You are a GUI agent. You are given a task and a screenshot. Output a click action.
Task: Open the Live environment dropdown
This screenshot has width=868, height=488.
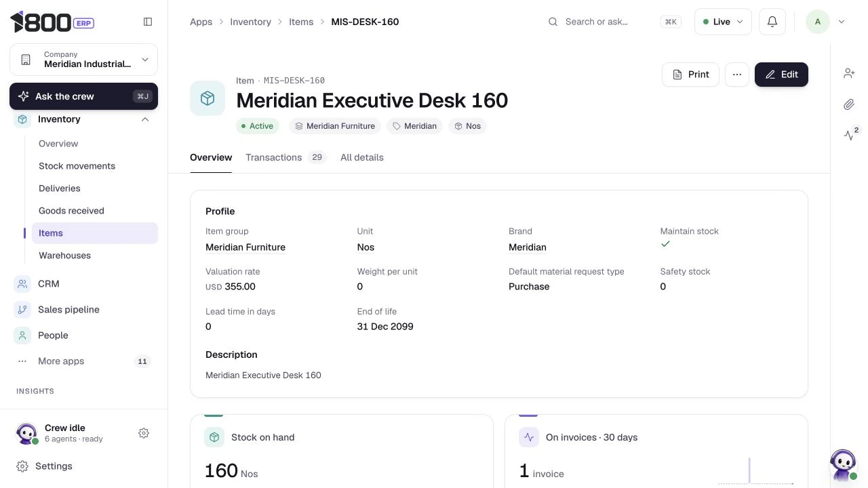(723, 22)
